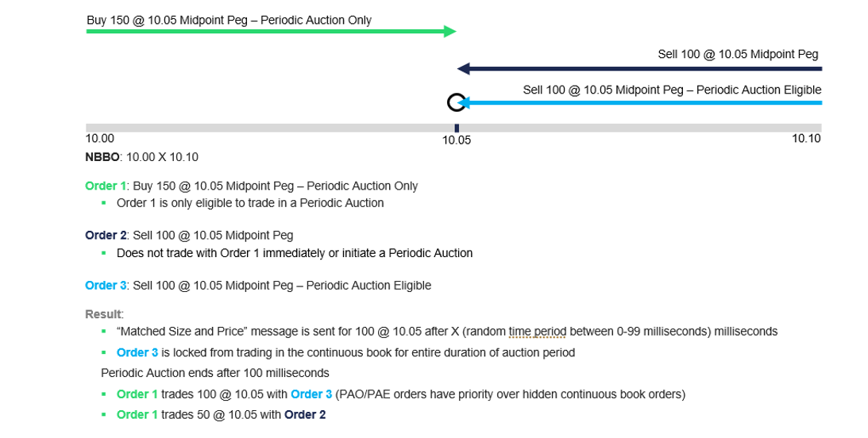Click the gray price scale bar
Screen dimensions: 868x438
point(453,128)
